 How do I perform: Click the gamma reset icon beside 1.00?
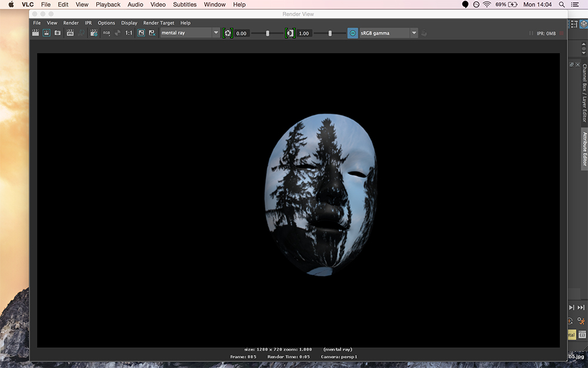[x=290, y=34]
